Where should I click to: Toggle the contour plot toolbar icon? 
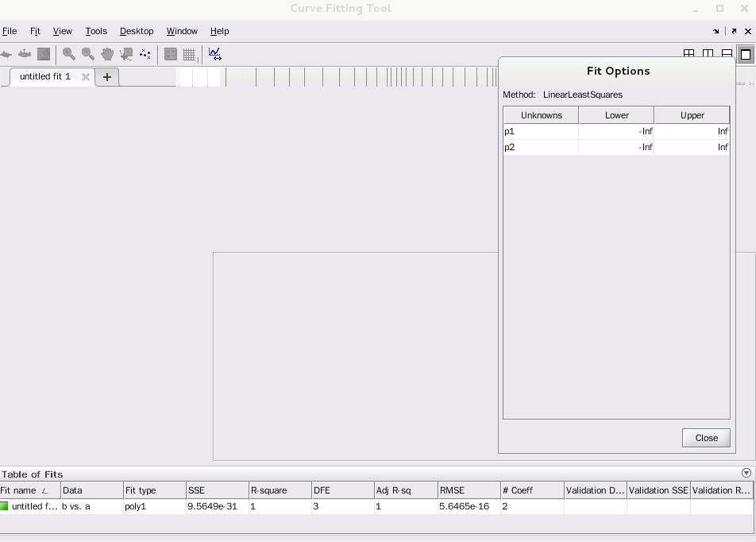click(44, 53)
